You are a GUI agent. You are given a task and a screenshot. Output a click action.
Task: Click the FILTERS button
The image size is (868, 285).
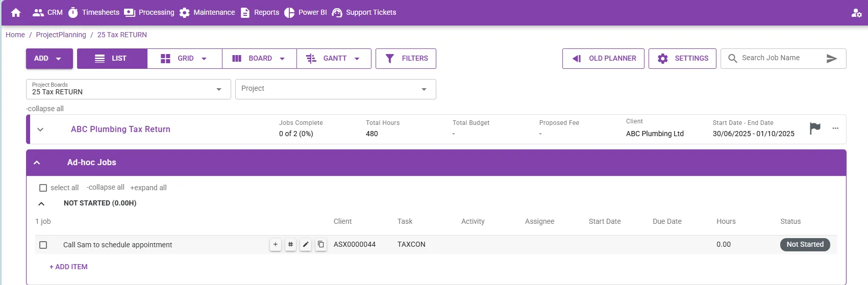pos(406,59)
